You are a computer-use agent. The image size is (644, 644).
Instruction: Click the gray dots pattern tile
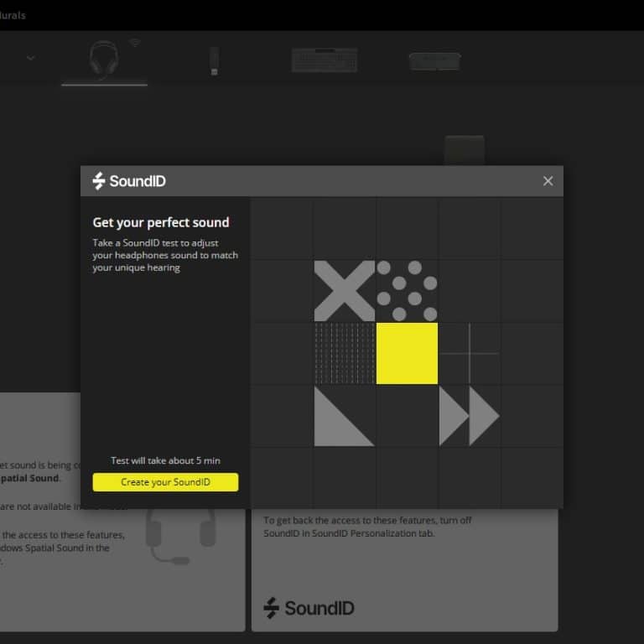[407, 291]
